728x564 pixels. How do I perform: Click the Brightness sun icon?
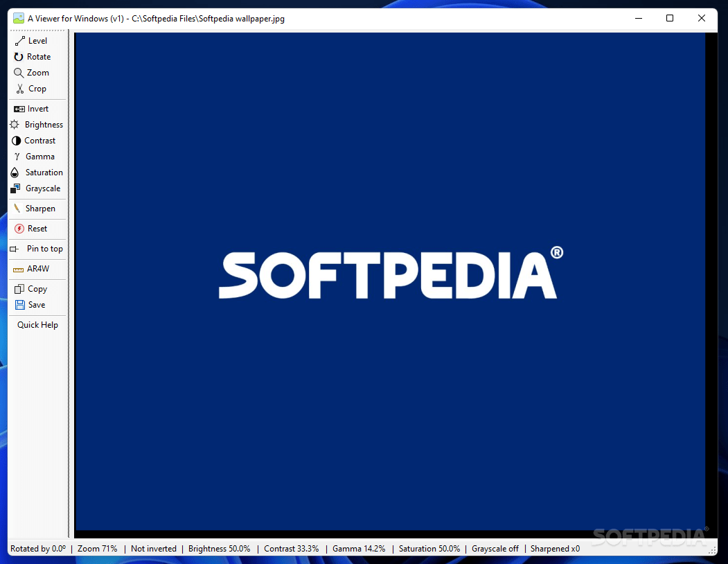click(15, 125)
